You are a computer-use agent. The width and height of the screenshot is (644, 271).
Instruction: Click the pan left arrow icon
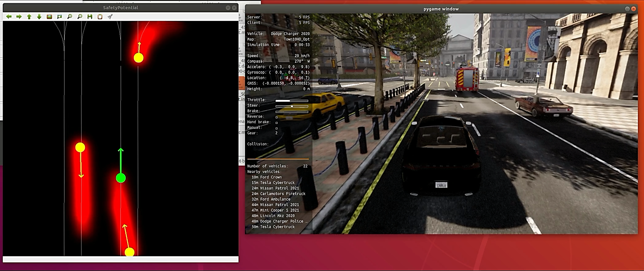(9, 16)
